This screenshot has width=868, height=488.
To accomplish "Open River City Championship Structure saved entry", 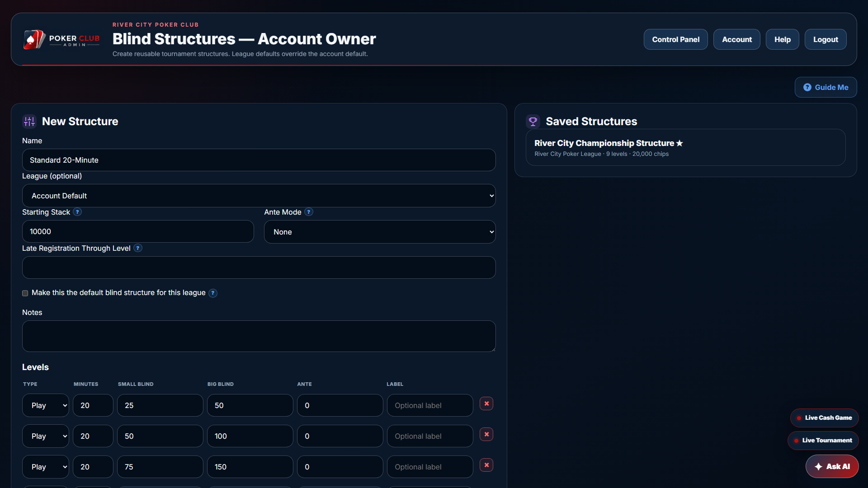I will 686,147.
